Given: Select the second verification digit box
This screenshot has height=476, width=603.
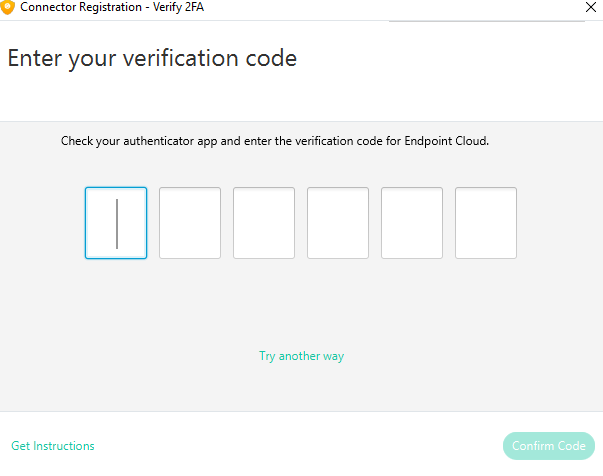Looking at the screenshot, I should point(190,223).
